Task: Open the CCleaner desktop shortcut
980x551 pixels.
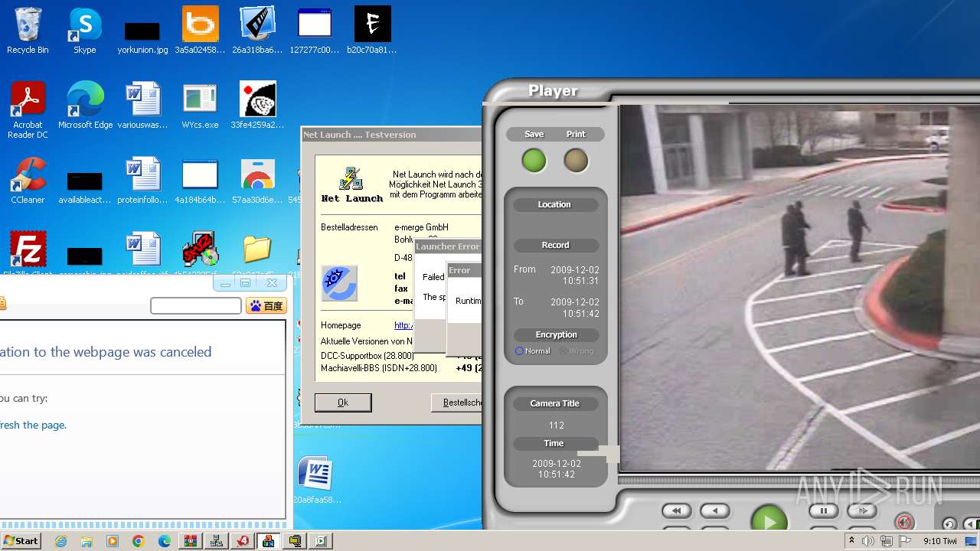Action: [28, 181]
